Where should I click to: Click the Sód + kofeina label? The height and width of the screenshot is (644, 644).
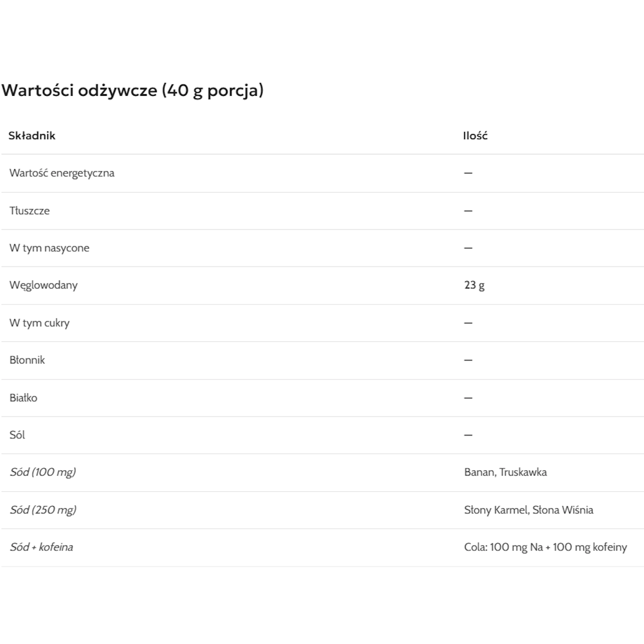[41, 547]
